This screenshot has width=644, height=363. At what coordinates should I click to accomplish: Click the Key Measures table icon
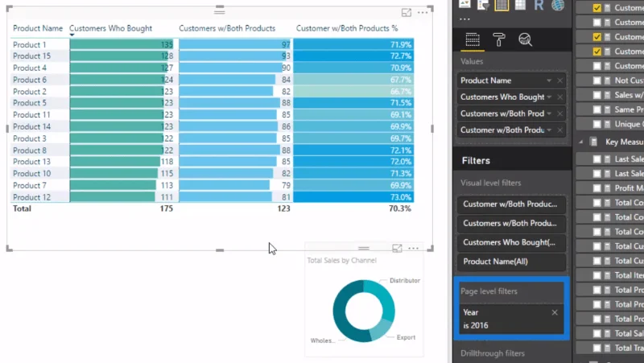tap(593, 142)
